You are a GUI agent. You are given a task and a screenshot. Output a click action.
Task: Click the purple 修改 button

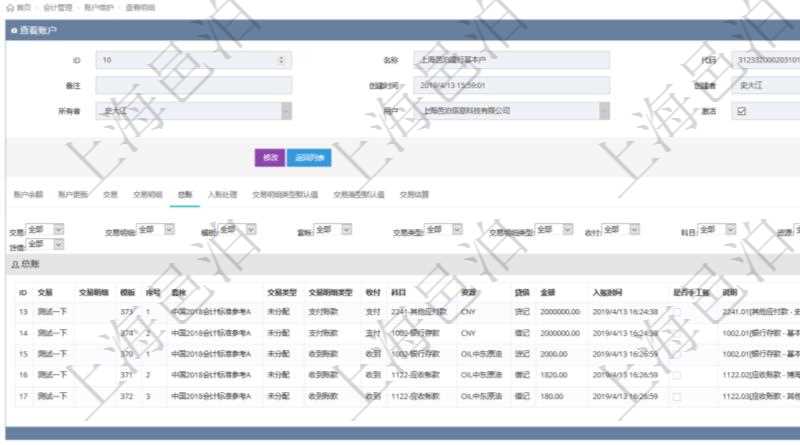[x=270, y=158]
